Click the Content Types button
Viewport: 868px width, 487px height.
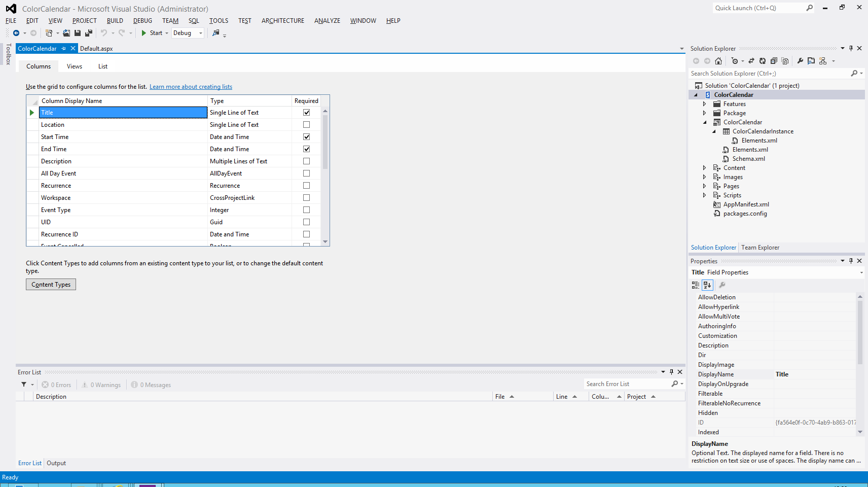click(51, 285)
